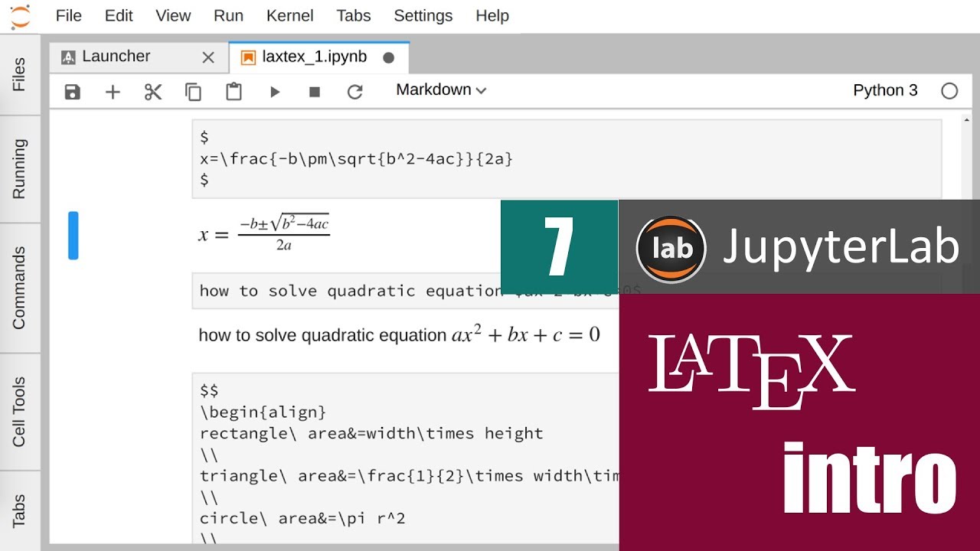Click the unsaved dot on laxtex_1.ipynb tab
The height and width of the screenshot is (551, 980).
(x=388, y=57)
